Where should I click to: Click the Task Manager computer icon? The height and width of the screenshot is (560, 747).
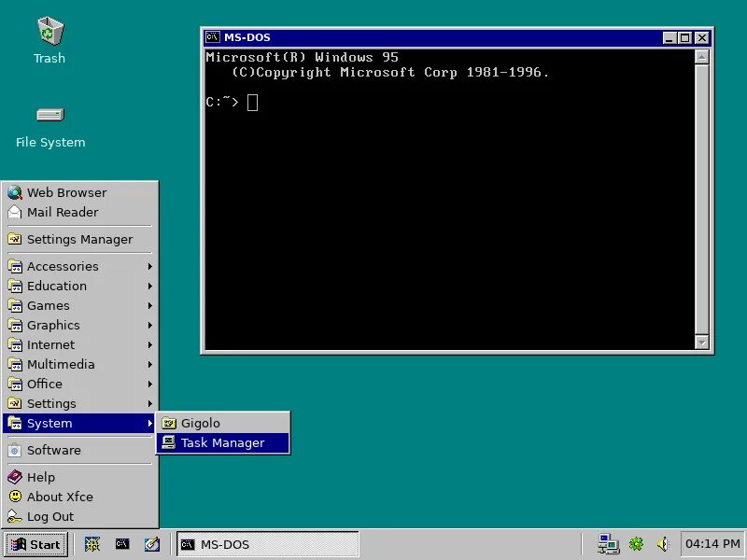[169, 442]
